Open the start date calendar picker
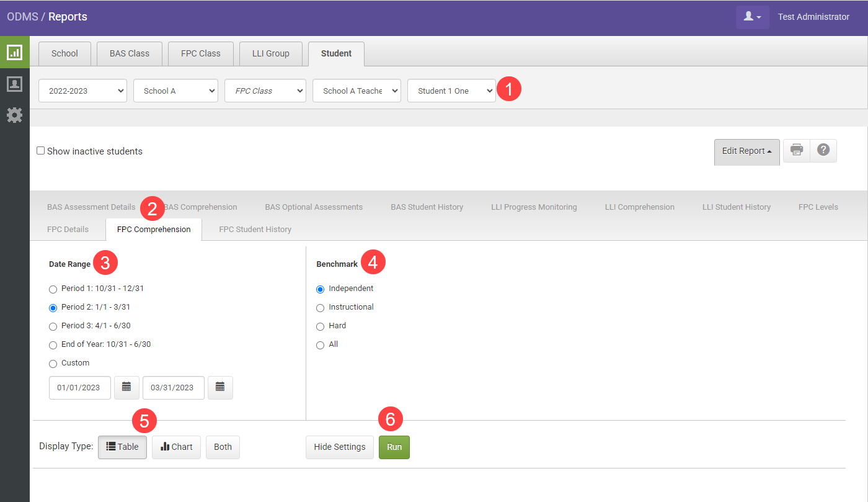868x502 pixels. click(126, 387)
